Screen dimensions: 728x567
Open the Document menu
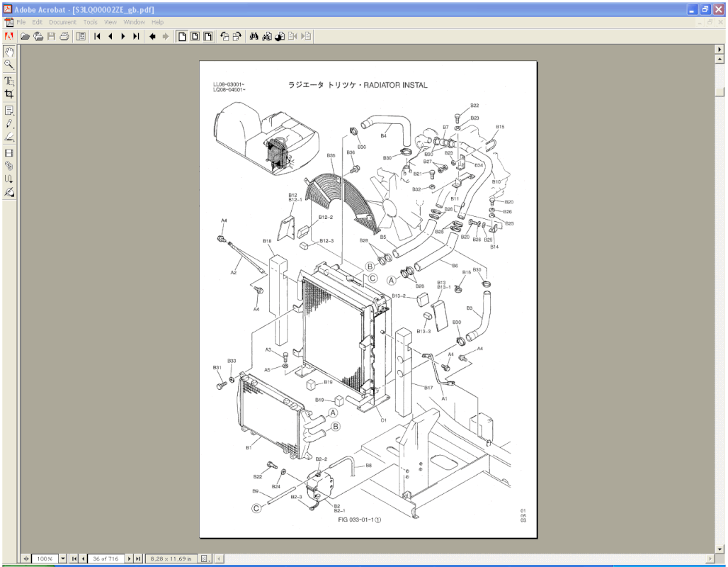(x=63, y=22)
